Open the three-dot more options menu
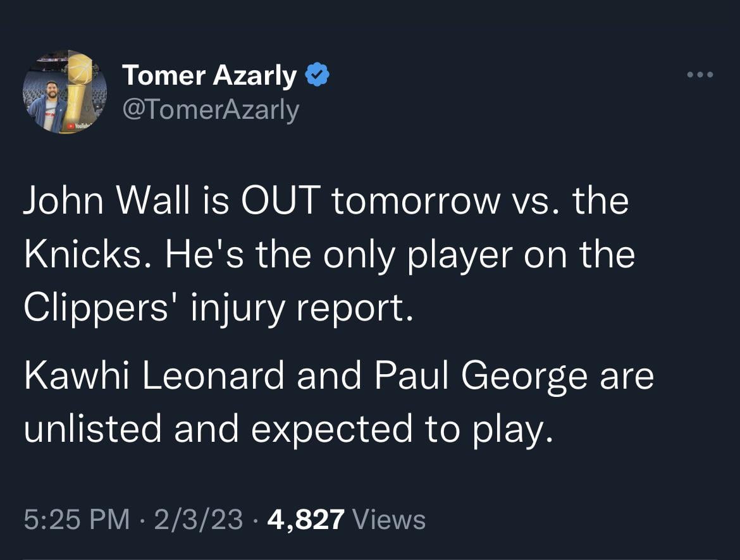Viewport: 740px width, 560px height. 701,75
